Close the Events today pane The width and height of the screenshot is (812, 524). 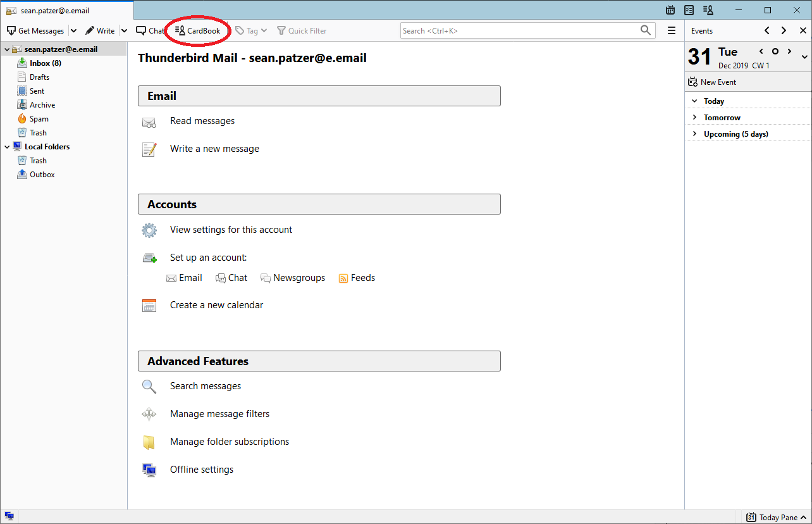(803, 30)
